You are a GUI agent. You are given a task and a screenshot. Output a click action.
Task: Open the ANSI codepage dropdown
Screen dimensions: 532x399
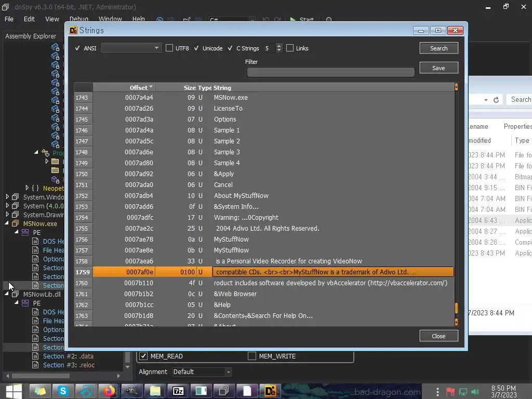pyautogui.click(x=130, y=48)
